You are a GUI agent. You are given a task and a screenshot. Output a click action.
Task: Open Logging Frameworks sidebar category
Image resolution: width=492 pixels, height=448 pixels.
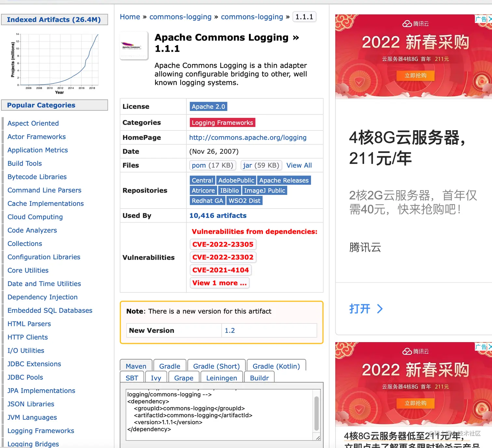[41, 430]
